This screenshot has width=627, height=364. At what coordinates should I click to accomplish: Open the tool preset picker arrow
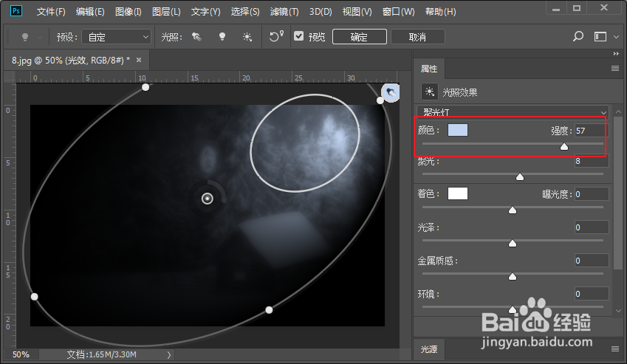point(39,38)
